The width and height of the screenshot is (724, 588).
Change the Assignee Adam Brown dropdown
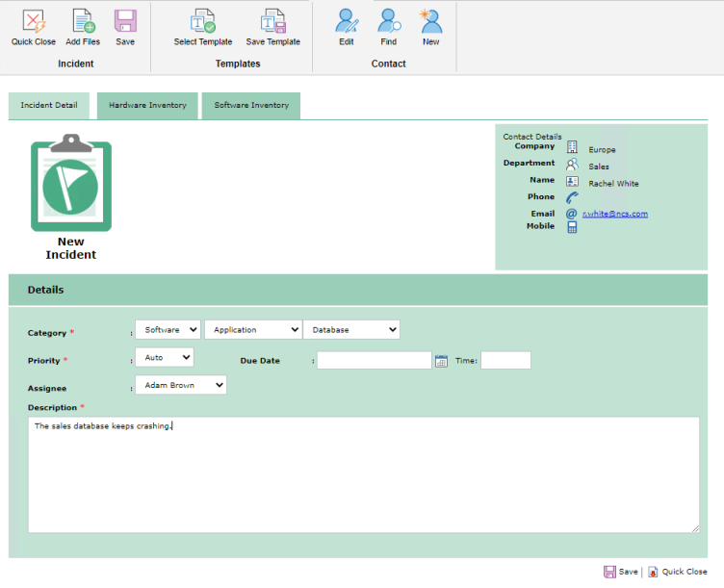coord(180,385)
